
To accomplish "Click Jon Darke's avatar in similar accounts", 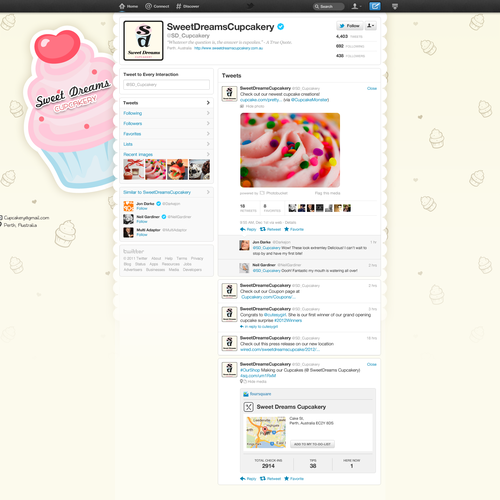I will [128, 206].
